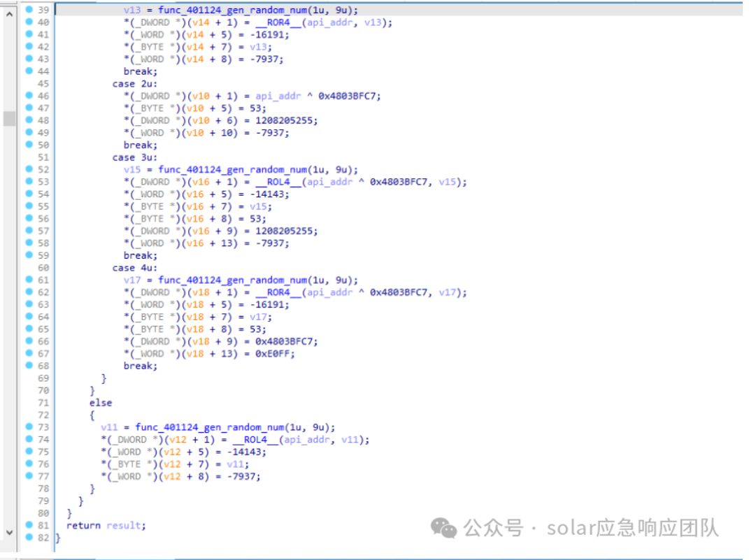Toggle breakpoint on line 67 0xE0FF assignment
The image size is (749, 560).
coord(29,354)
